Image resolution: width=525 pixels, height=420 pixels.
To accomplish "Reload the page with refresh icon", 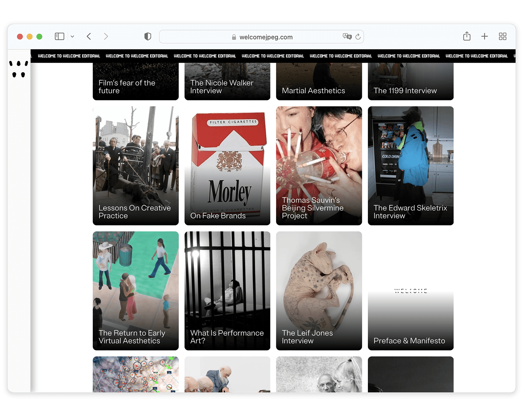I will coord(358,36).
